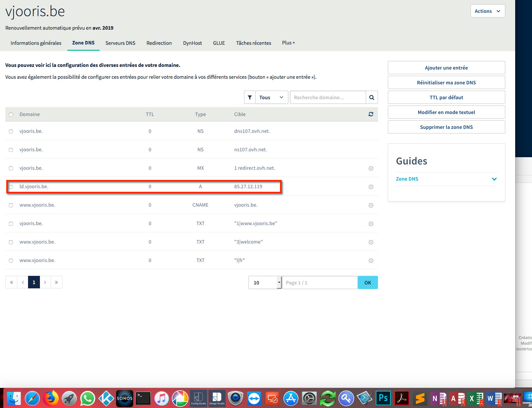Open the Sonos app in the Dock

(x=125, y=398)
